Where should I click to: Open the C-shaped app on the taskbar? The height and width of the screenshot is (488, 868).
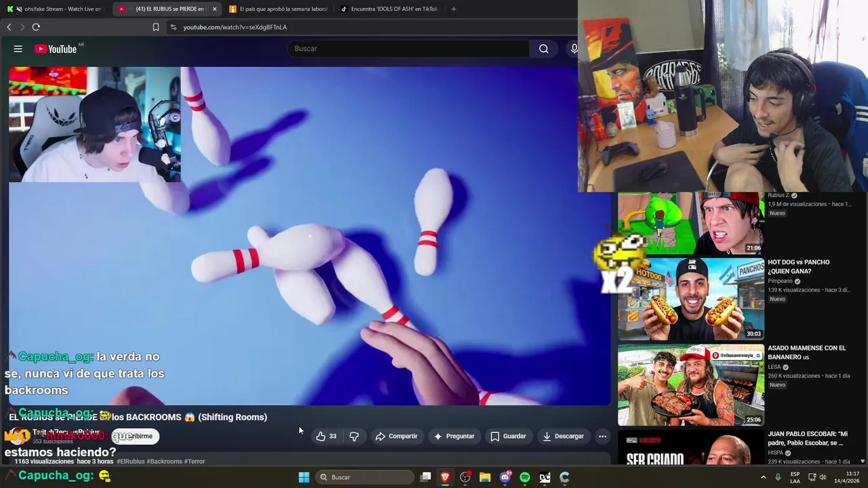[x=564, y=477]
